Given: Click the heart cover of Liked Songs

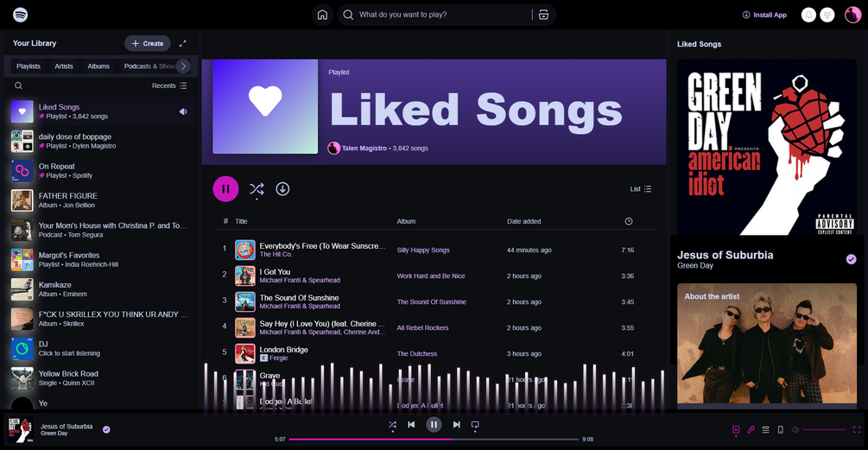Looking at the screenshot, I should point(265,106).
